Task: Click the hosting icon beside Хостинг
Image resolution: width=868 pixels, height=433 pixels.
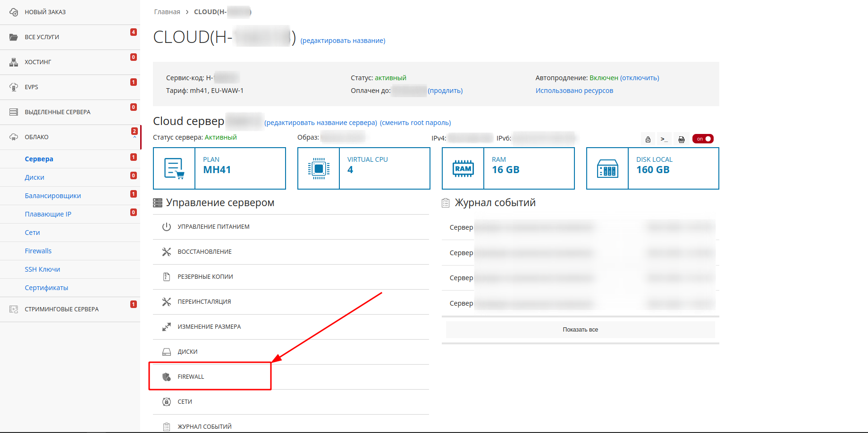Action: [x=14, y=62]
